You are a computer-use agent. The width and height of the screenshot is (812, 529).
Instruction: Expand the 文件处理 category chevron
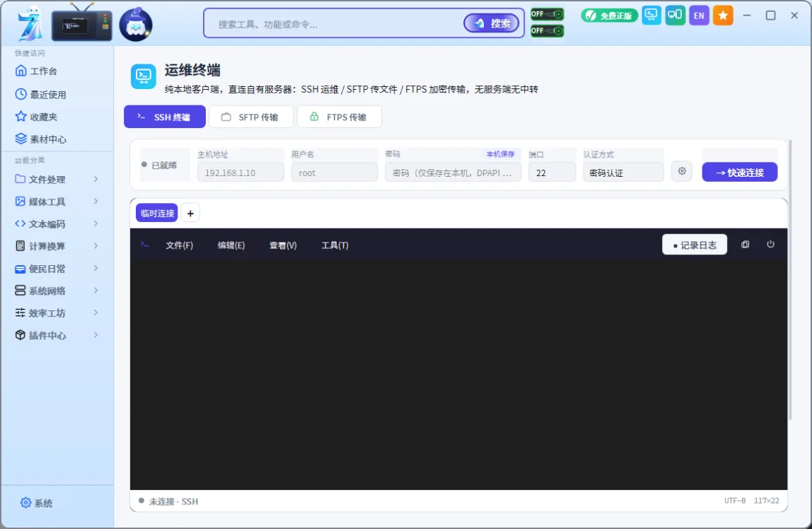[x=95, y=179]
